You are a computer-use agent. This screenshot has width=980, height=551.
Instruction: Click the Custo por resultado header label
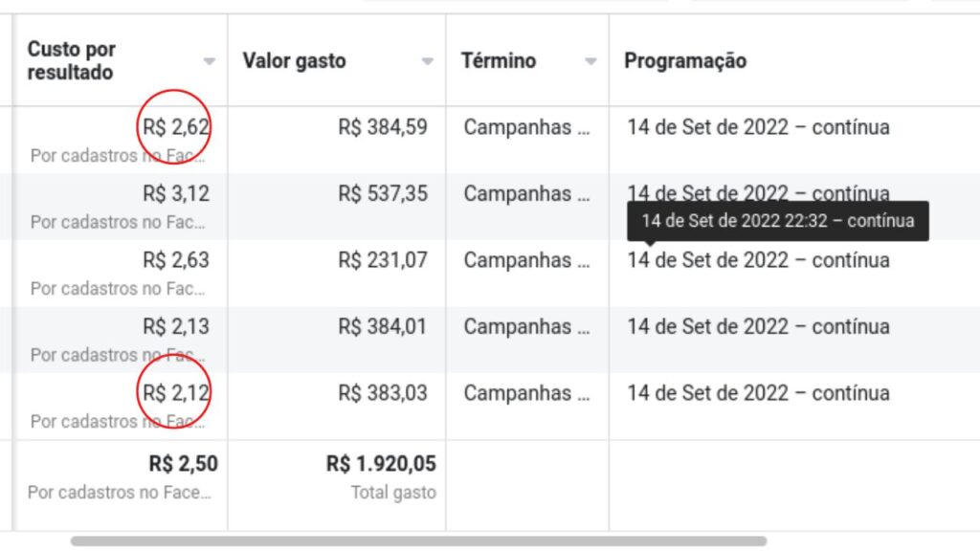[x=72, y=60]
